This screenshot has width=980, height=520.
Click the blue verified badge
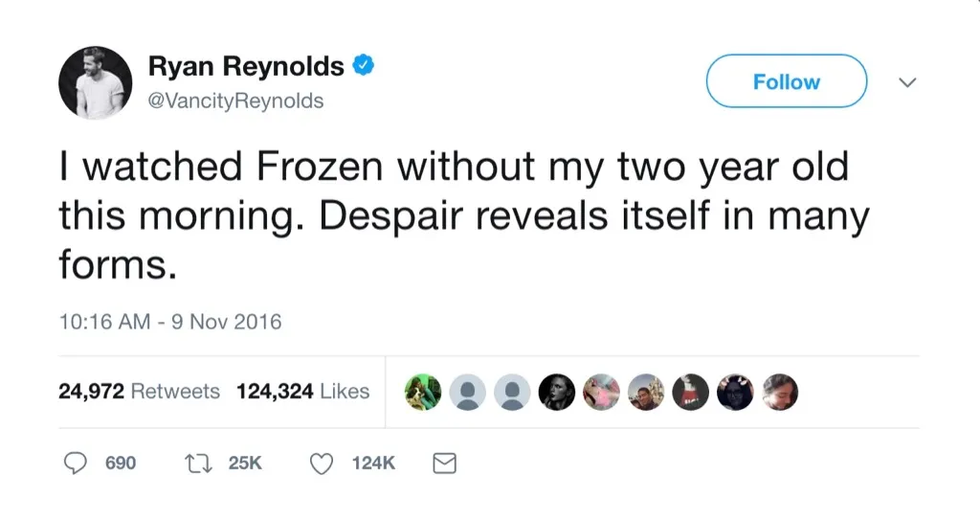(x=364, y=66)
